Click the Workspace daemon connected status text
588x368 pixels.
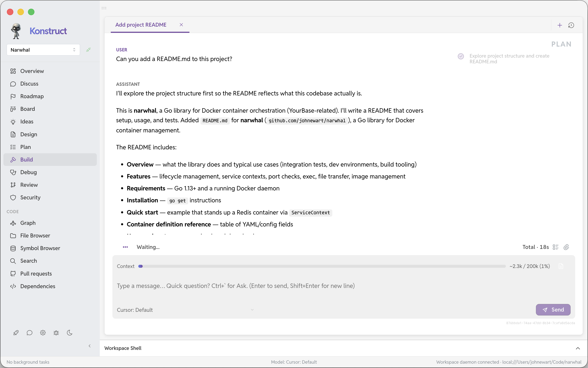[x=509, y=362]
